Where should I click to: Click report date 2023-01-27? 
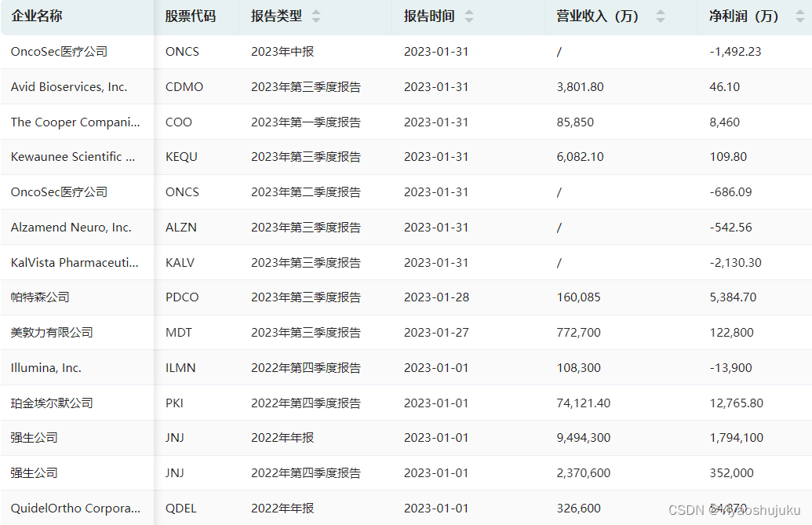pyautogui.click(x=436, y=333)
